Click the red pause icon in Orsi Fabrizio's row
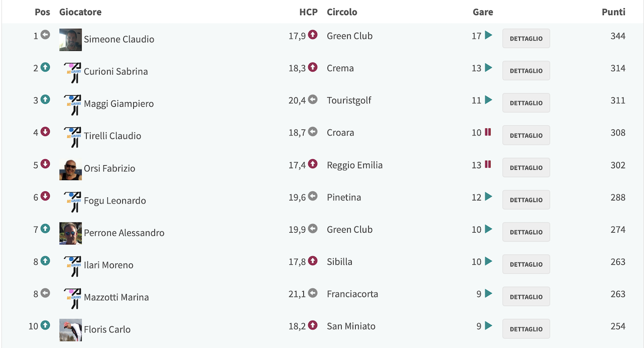Viewport: 644px width, 348px height. click(488, 164)
